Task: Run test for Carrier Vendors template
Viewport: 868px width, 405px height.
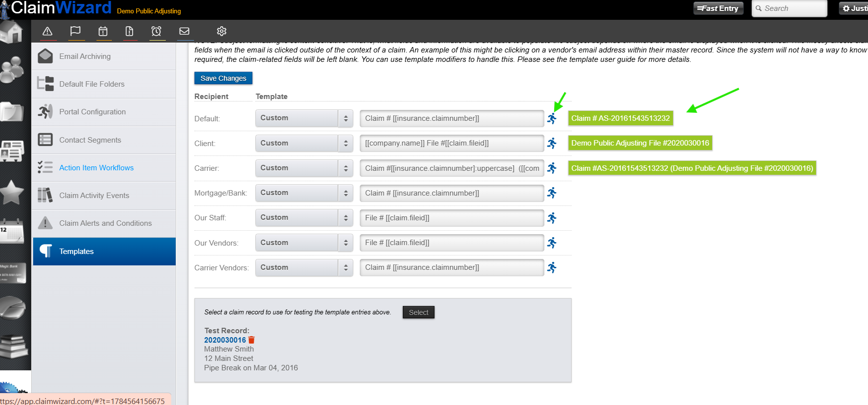Action: click(x=552, y=267)
